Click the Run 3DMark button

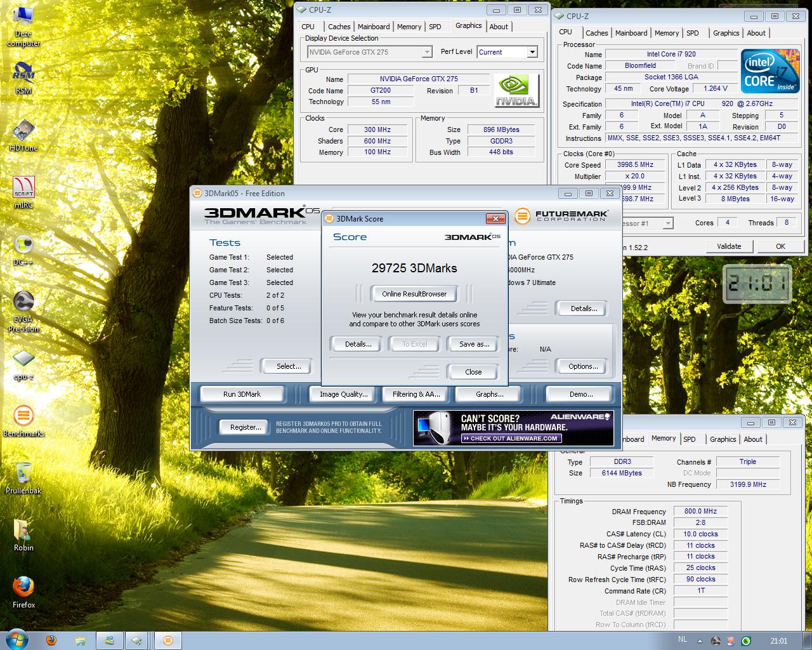point(242,394)
